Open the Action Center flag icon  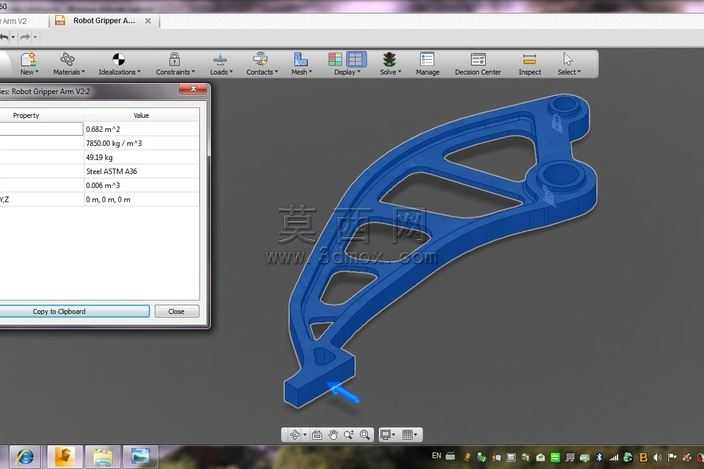pyautogui.click(x=672, y=457)
